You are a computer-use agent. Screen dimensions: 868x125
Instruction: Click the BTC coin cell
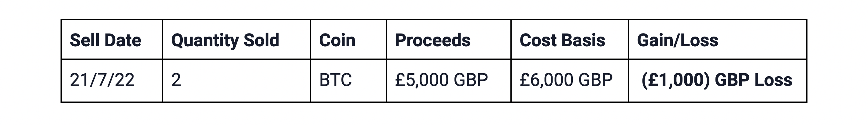pos(335,80)
